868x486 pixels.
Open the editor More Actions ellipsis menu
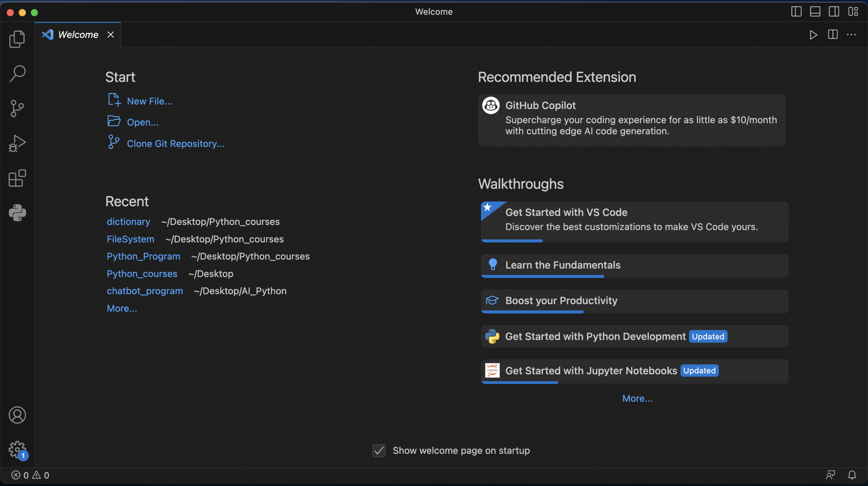point(851,35)
